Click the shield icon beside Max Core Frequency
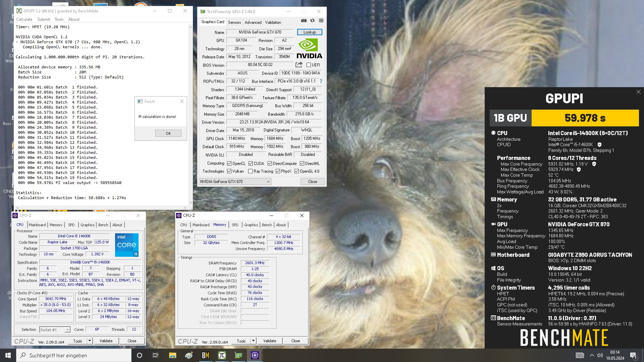Image resolution: width=644 pixels, height=362 pixels. [x=594, y=164]
